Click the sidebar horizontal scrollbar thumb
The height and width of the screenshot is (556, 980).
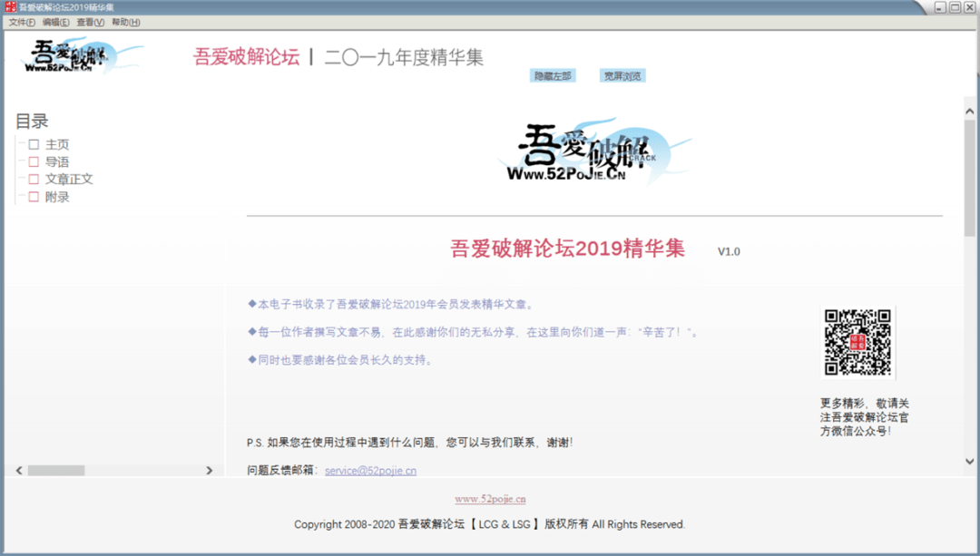[56, 471]
